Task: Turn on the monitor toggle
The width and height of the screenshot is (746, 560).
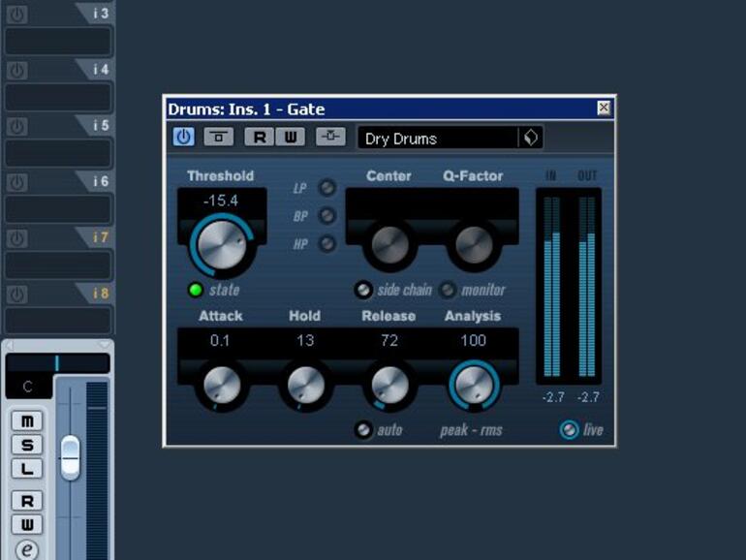Action: point(448,290)
